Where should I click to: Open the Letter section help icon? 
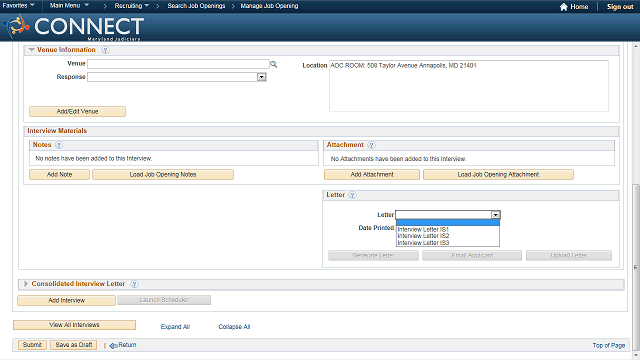(x=353, y=195)
